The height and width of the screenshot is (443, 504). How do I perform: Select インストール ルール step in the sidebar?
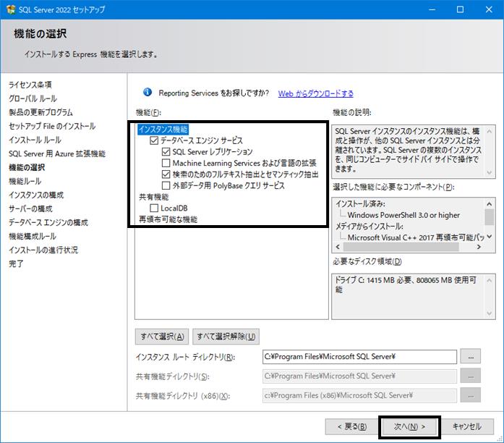point(35,140)
